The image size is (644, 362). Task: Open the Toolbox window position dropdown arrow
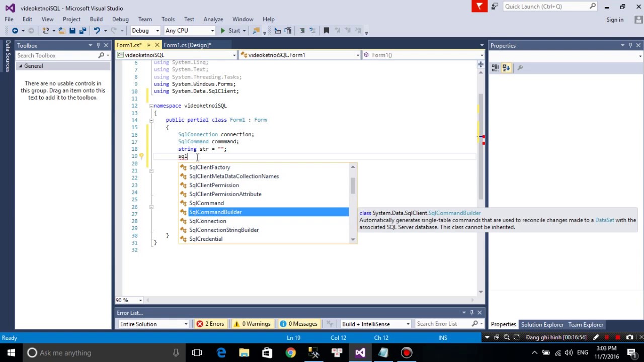(x=91, y=45)
